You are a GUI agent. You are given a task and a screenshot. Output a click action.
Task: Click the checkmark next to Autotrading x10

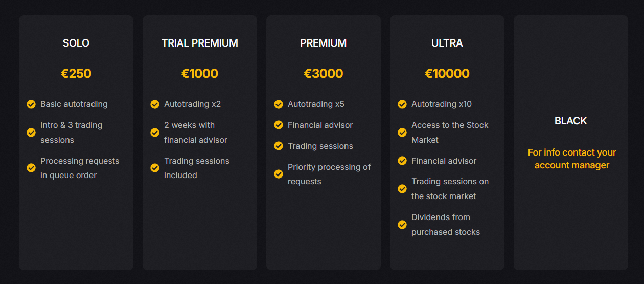(402, 104)
